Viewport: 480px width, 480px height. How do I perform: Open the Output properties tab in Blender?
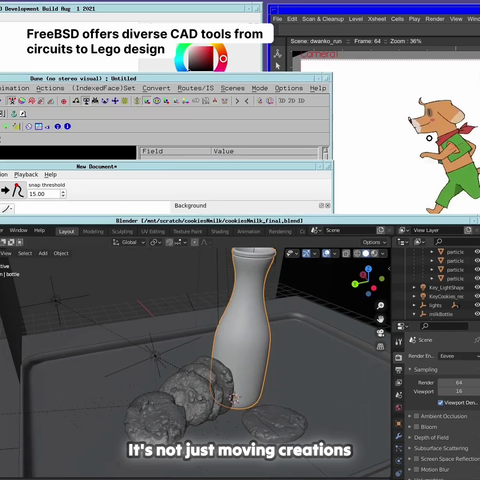pyautogui.click(x=398, y=370)
